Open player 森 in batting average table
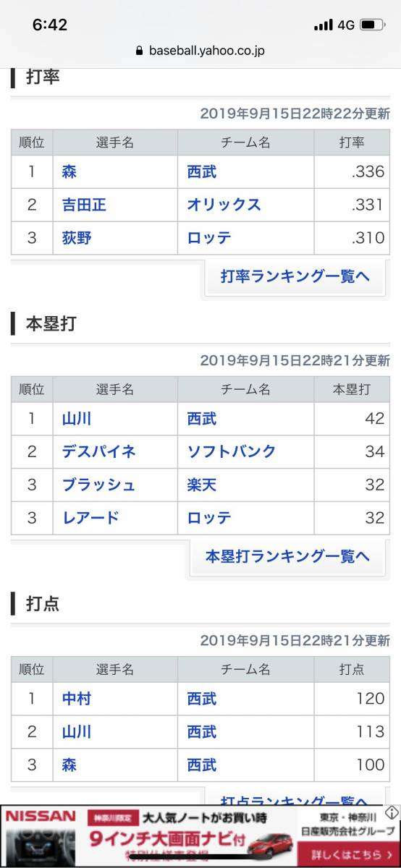 coord(69,172)
